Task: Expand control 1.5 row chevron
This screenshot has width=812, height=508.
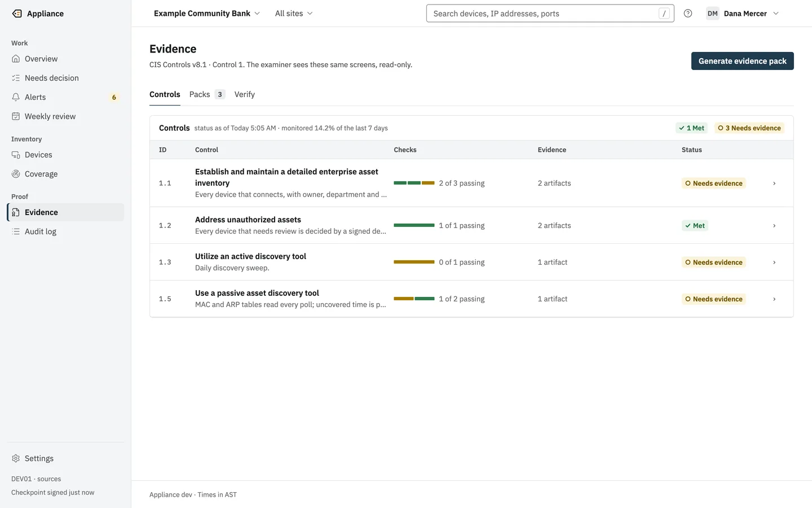Action: tap(774, 299)
